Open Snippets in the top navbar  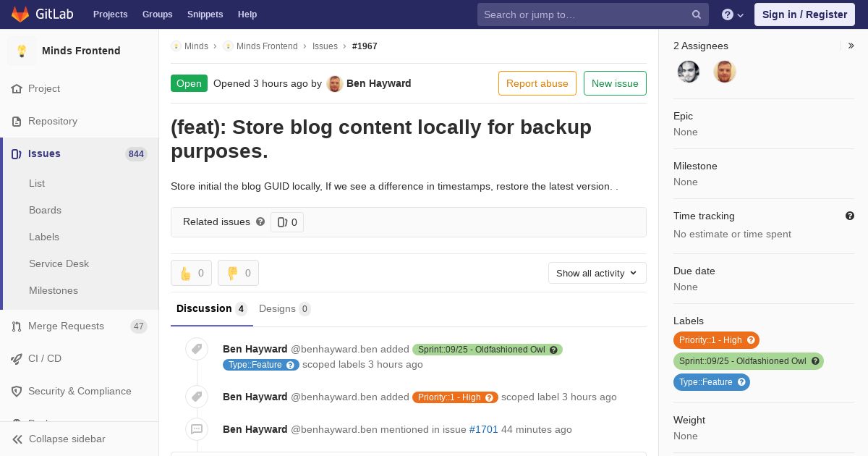point(205,14)
